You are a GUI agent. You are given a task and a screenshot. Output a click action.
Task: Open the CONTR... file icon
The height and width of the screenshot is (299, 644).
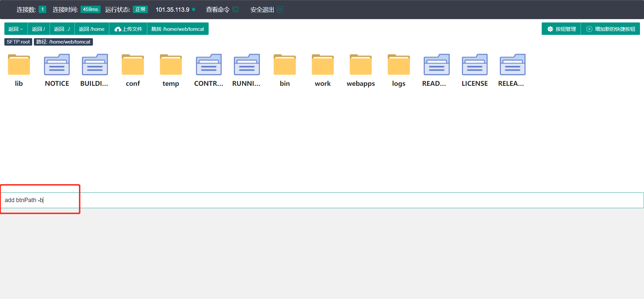point(209,64)
